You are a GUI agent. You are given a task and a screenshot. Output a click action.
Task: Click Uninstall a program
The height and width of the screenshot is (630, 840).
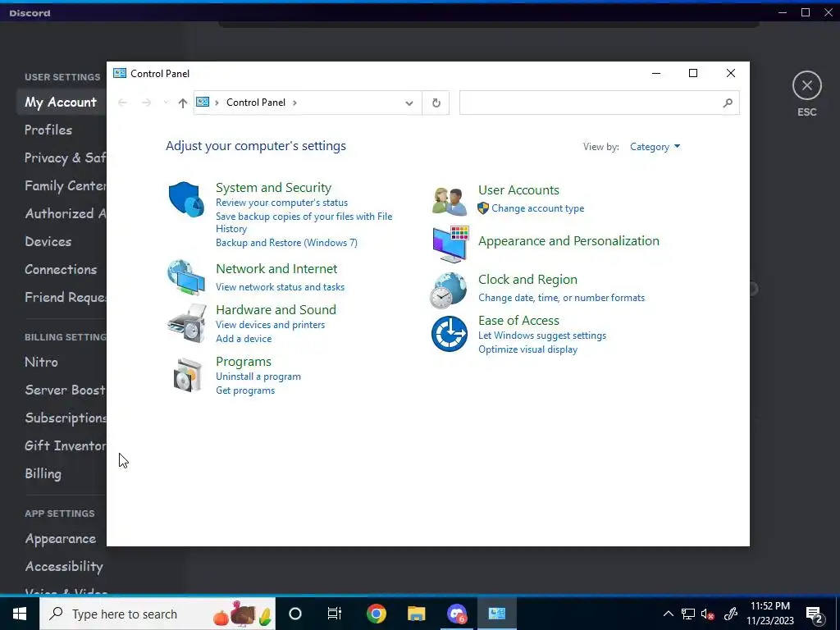click(258, 377)
